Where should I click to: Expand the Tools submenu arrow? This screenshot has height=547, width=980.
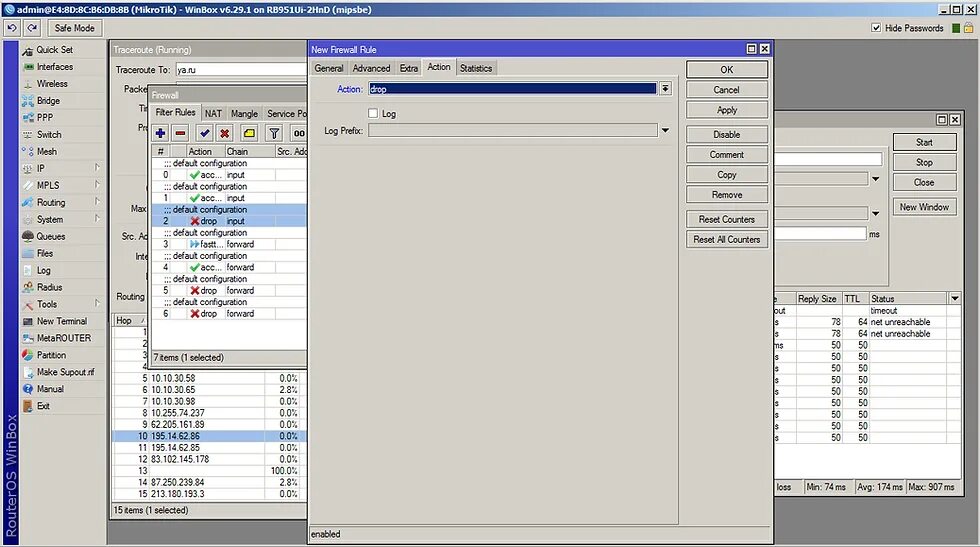[98, 303]
